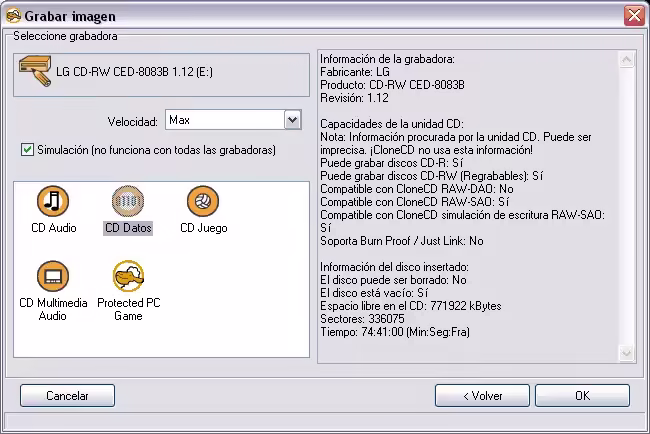
Task: Confirm with the OK button
Action: coord(582,395)
